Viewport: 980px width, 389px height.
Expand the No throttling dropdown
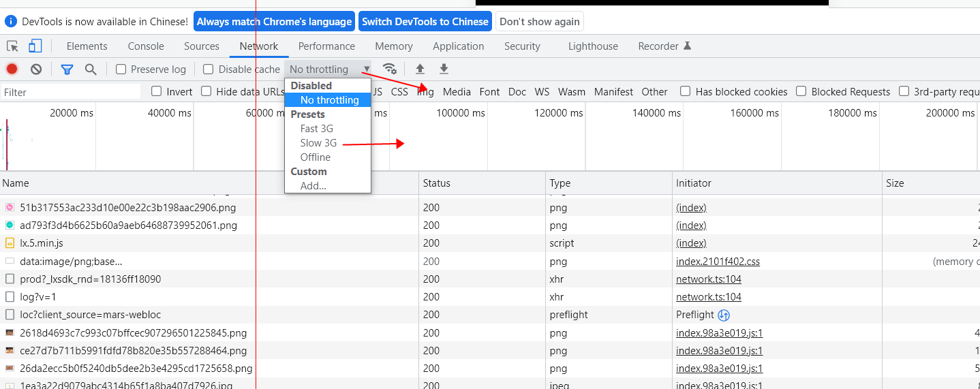(329, 69)
